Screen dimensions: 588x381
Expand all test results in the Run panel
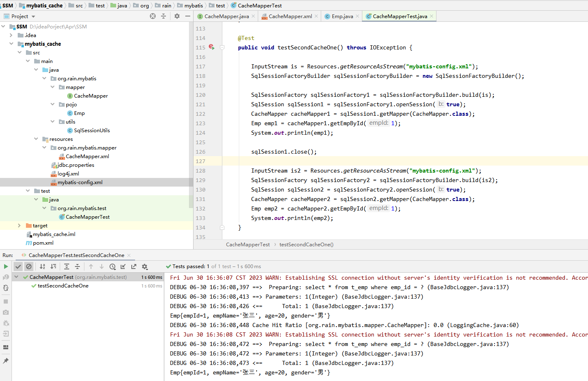click(x=67, y=266)
